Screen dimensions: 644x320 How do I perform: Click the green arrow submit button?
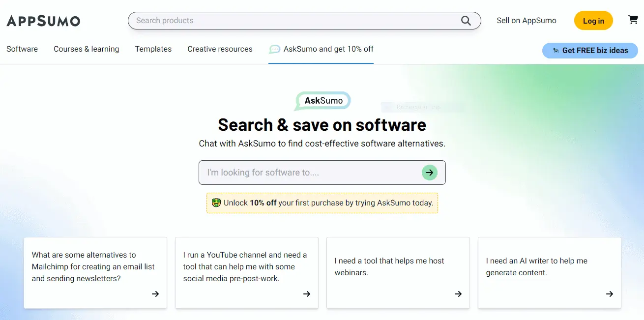(x=430, y=173)
